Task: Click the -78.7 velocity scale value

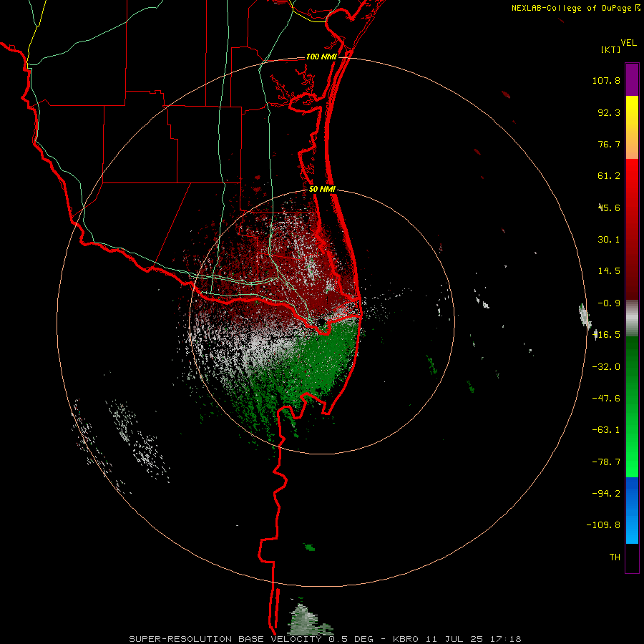Action: (606, 462)
